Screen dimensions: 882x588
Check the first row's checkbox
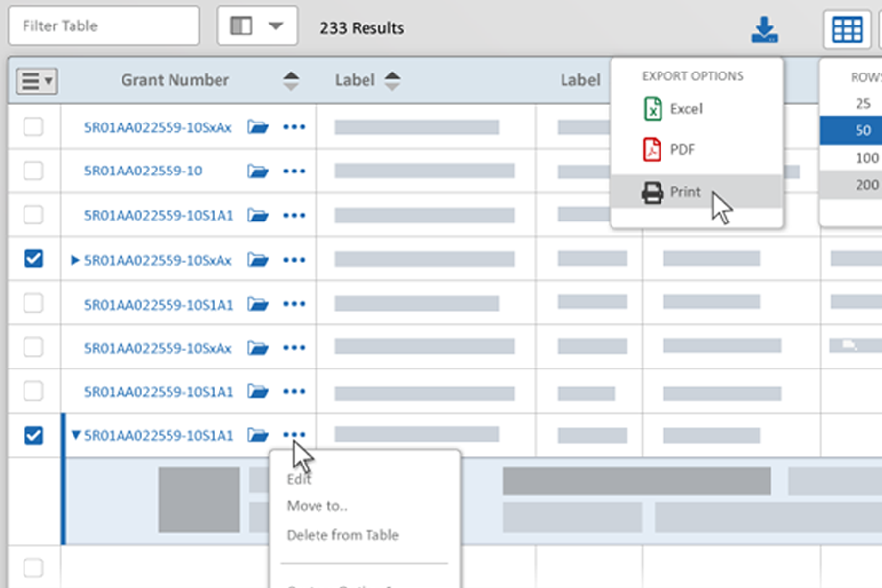click(33, 126)
